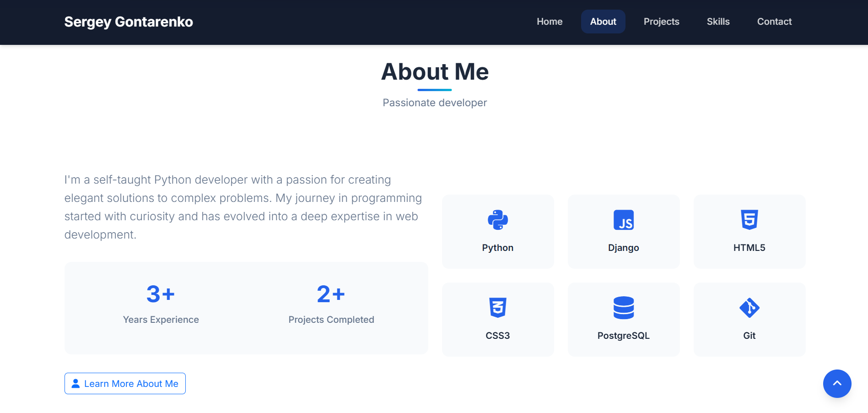Click Learn More About Me button
The image size is (868, 413).
[x=125, y=384]
